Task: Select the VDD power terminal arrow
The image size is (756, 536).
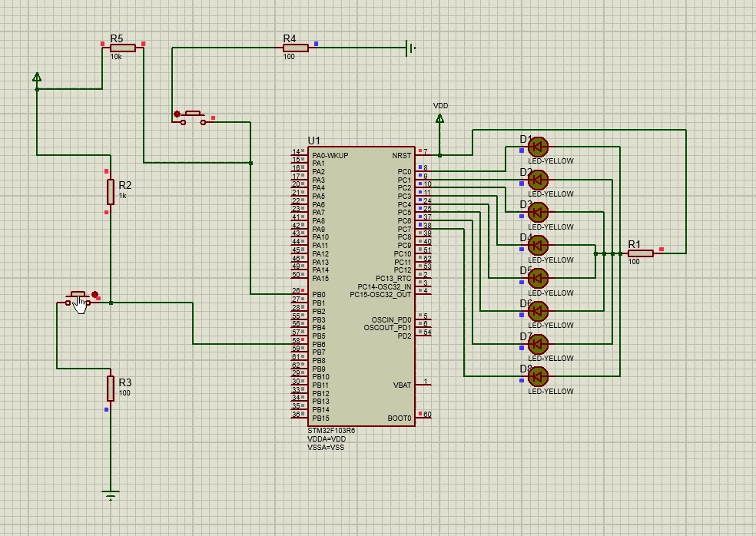Action: pyautogui.click(x=440, y=118)
